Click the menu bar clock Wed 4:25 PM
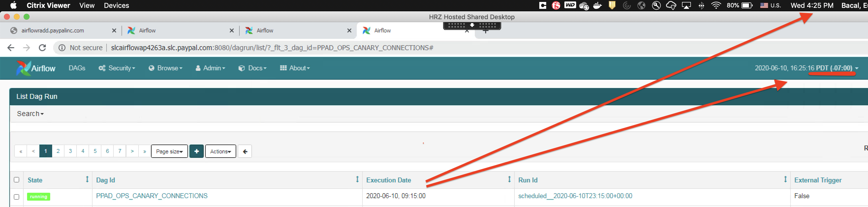 coord(812,5)
